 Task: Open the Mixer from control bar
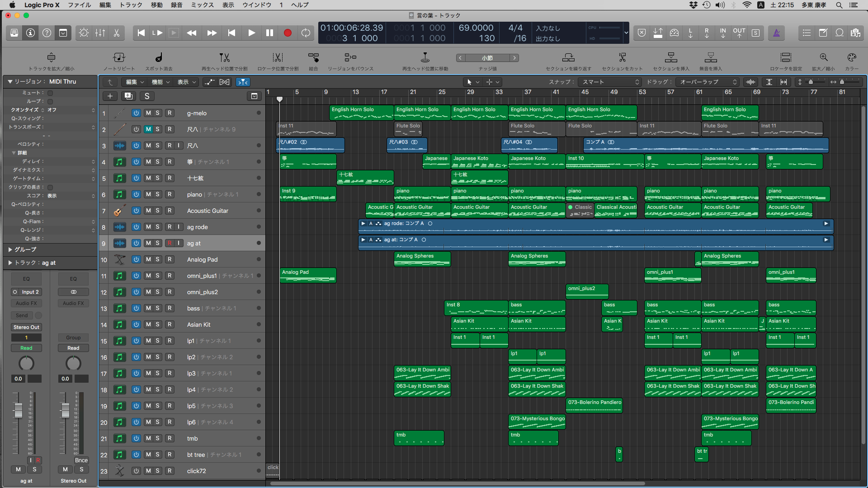pyautogui.click(x=100, y=33)
